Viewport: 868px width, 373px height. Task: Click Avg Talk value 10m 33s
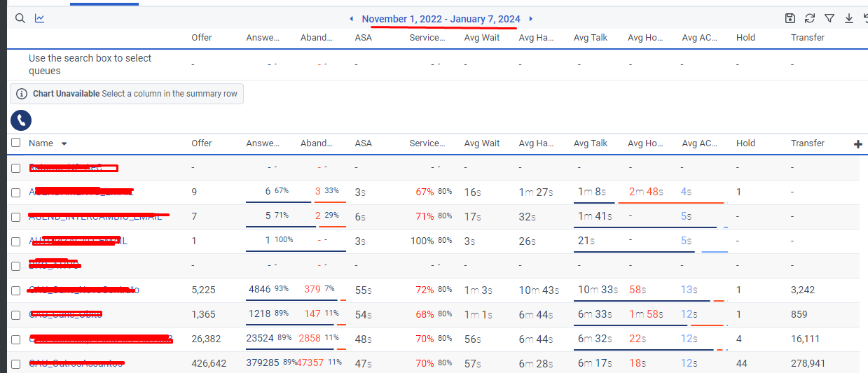pyautogui.click(x=598, y=290)
